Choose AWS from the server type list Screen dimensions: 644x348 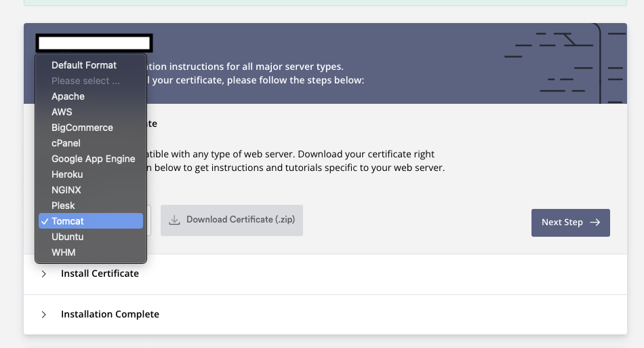[91, 112]
